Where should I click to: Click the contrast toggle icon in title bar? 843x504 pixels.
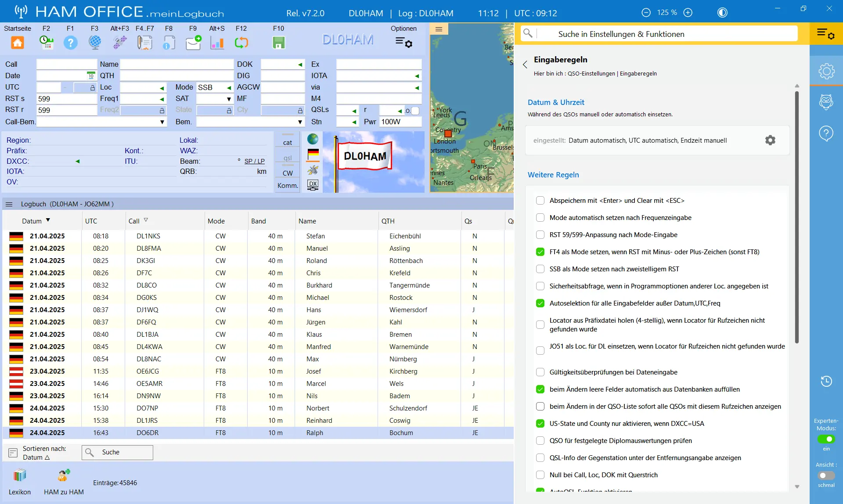click(x=722, y=13)
